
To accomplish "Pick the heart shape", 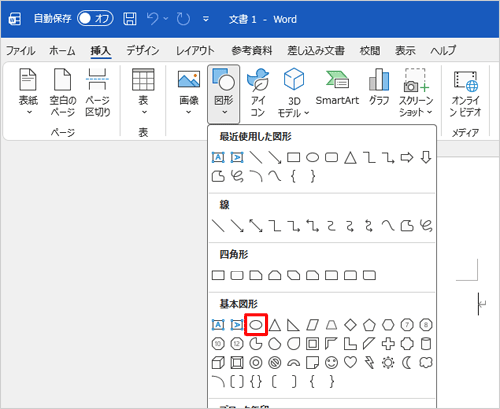I will pyautogui.click(x=350, y=362).
